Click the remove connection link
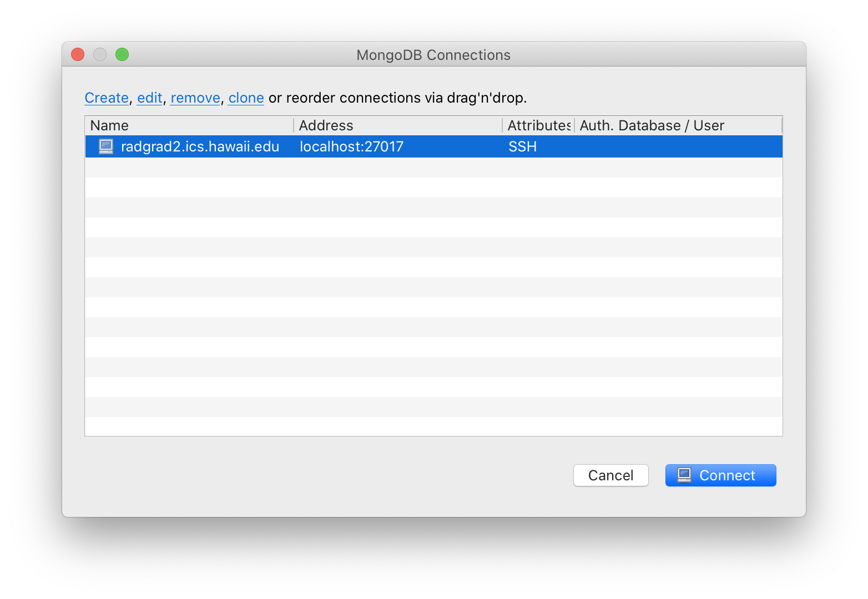 point(195,98)
